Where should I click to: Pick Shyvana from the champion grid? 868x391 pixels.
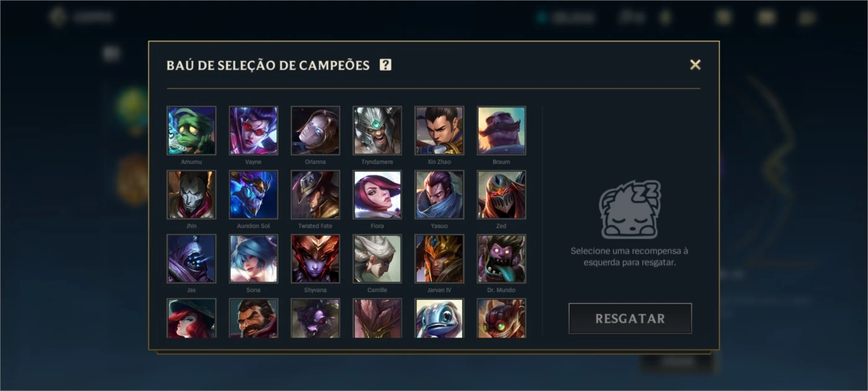(x=316, y=259)
